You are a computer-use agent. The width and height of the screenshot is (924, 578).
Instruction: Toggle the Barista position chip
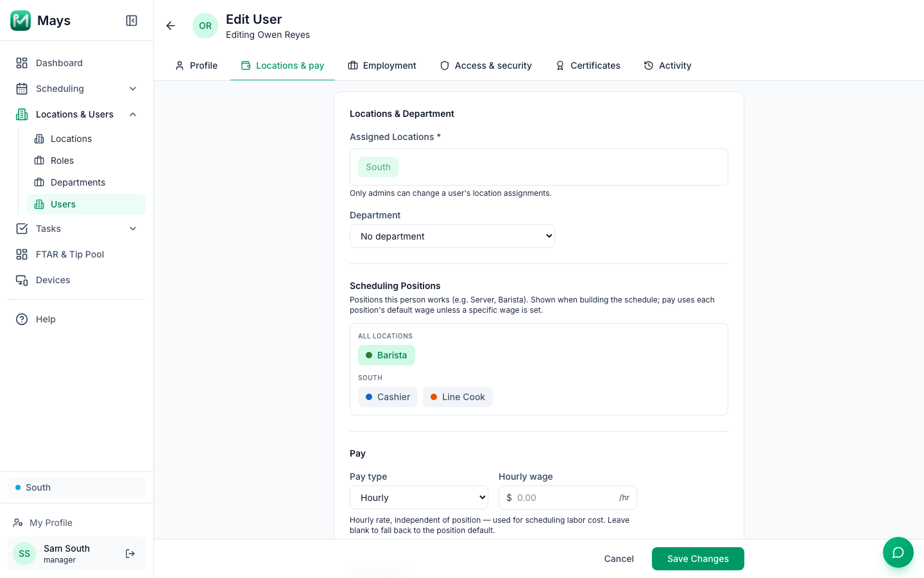click(386, 355)
